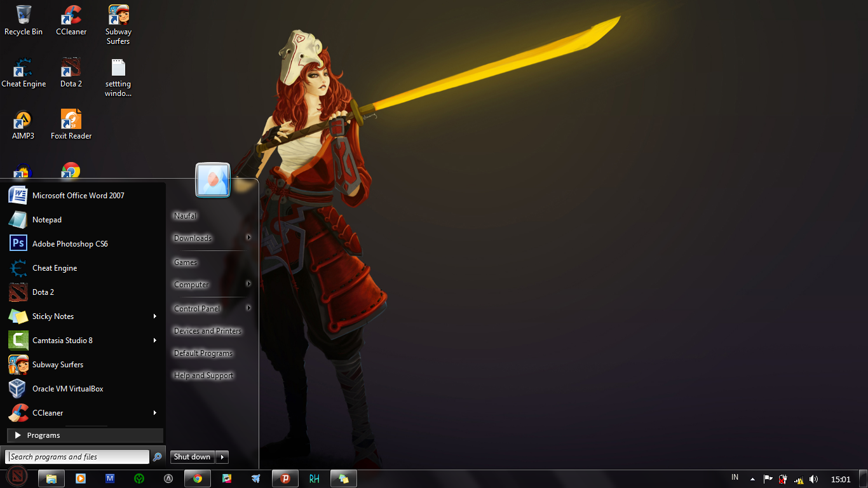This screenshot has height=488, width=868.
Task: Open Action Center flag icon in tray
Action: point(768,479)
